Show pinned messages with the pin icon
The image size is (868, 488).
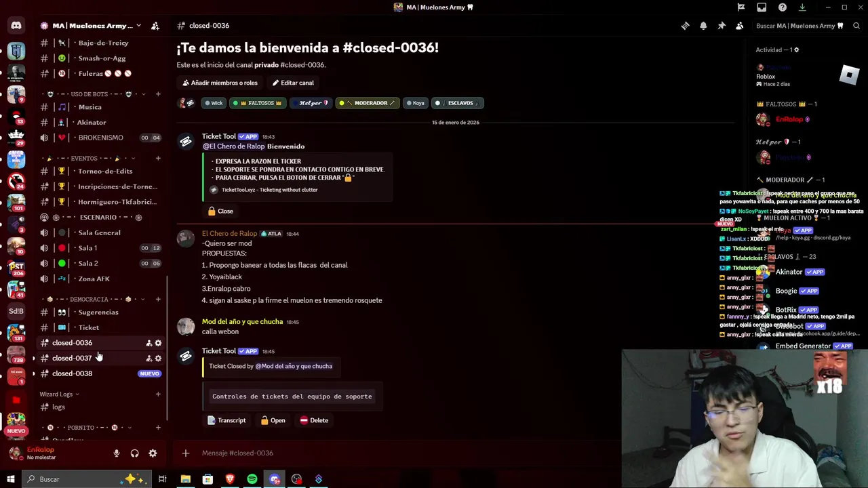722,26
